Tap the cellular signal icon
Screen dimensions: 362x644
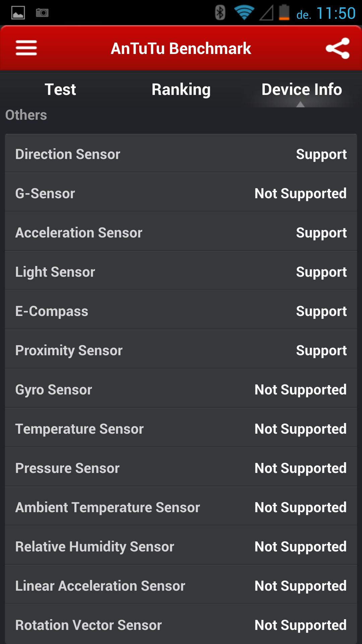tap(266, 13)
